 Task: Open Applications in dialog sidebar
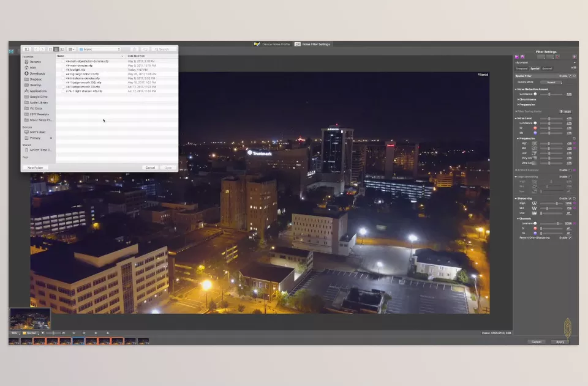click(x=38, y=91)
